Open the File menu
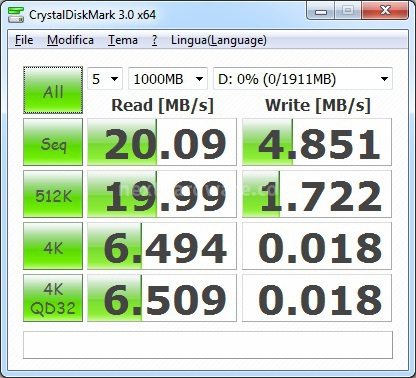The image size is (416, 378). 24,40
